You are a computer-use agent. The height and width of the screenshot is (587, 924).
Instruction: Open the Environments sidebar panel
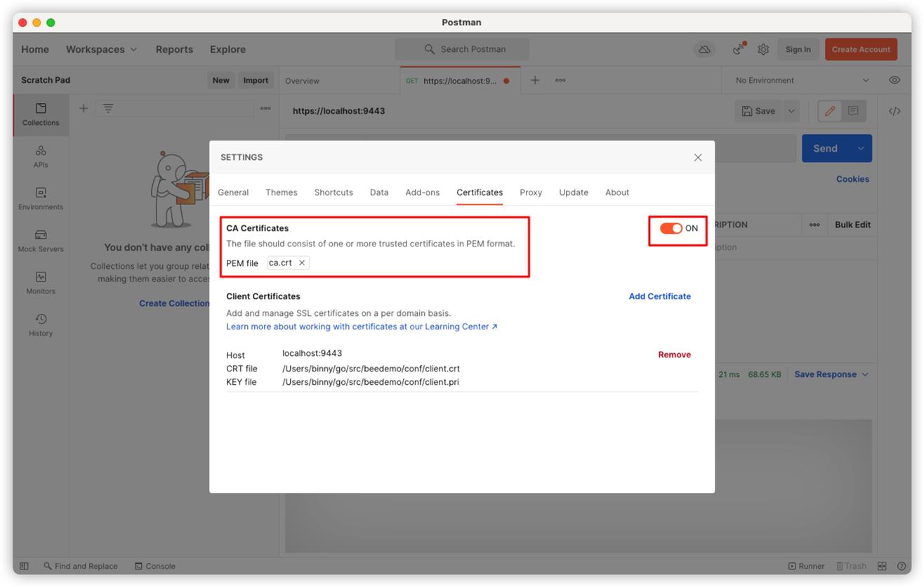pyautogui.click(x=41, y=199)
